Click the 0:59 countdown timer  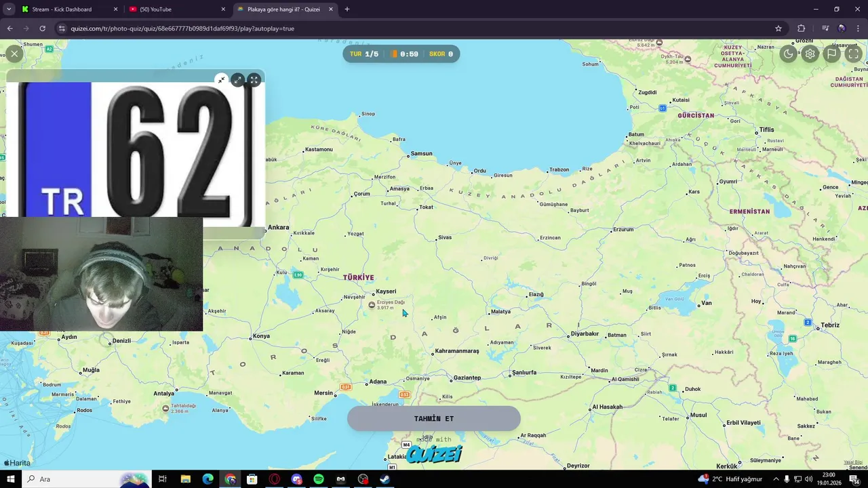405,54
